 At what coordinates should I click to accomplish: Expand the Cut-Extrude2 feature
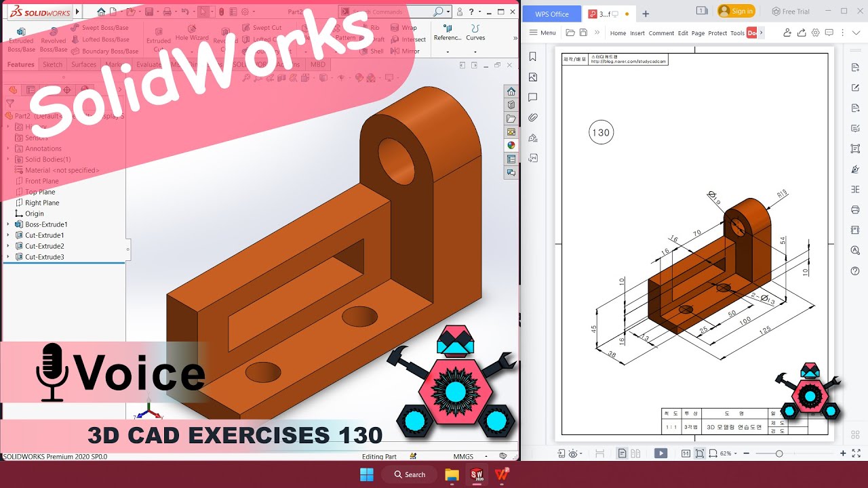point(8,246)
